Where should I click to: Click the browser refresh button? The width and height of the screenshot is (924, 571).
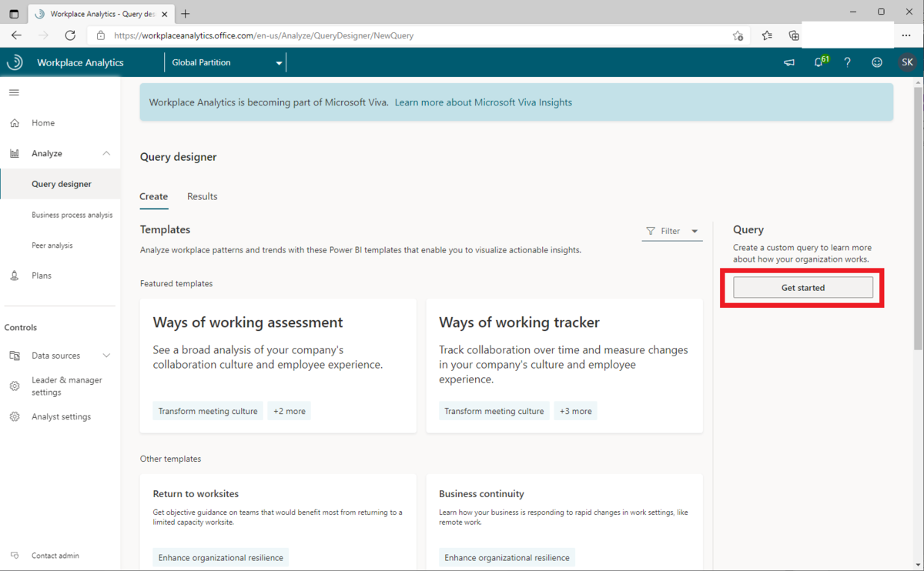pyautogui.click(x=70, y=35)
